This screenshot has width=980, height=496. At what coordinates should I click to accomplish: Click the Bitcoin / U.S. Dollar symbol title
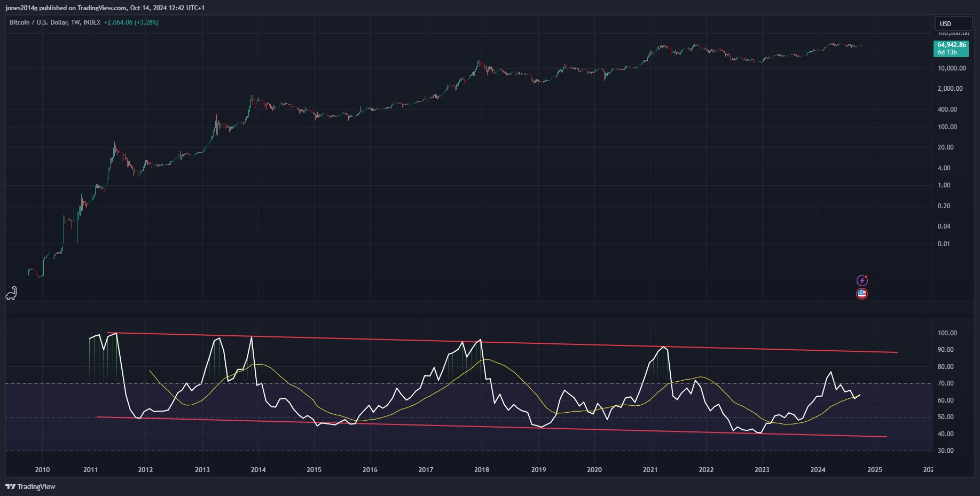pos(38,22)
